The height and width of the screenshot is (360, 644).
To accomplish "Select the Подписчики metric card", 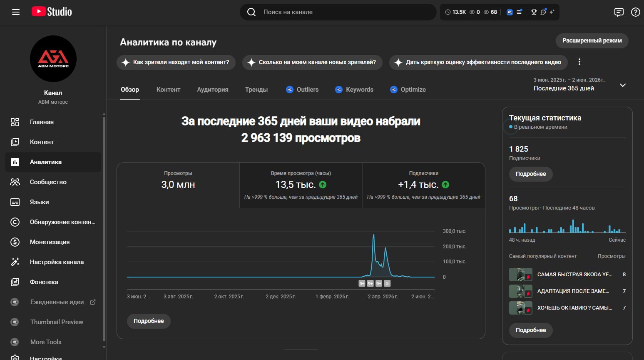I will click(424, 185).
